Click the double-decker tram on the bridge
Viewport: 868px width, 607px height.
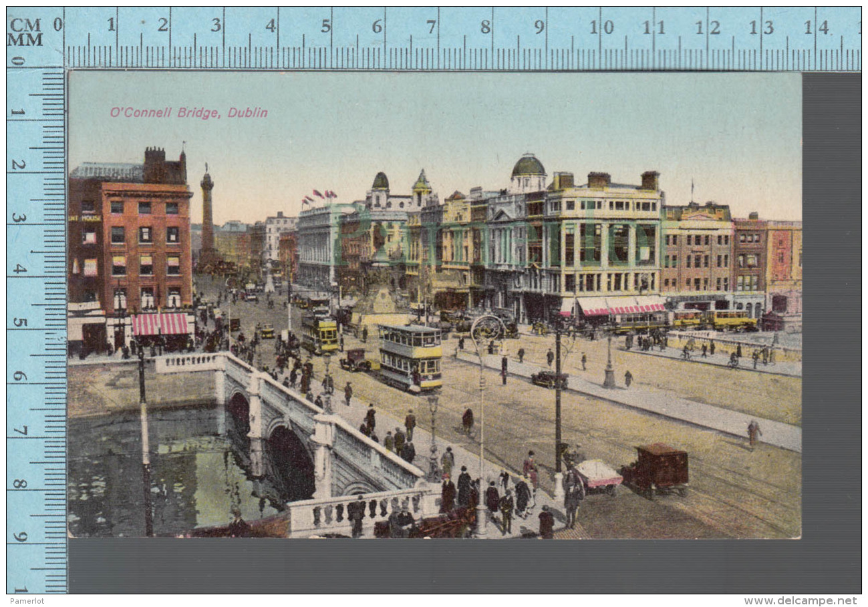click(410, 357)
